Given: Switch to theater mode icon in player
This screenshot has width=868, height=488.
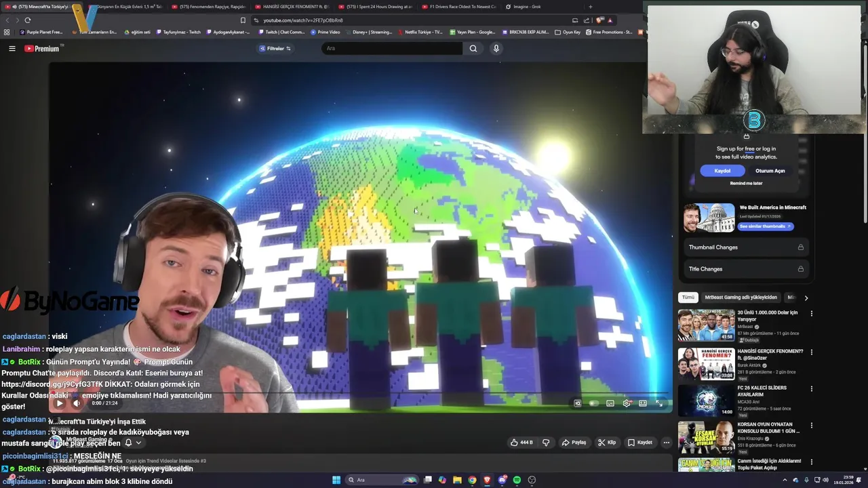Looking at the screenshot, I should click(x=643, y=403).
